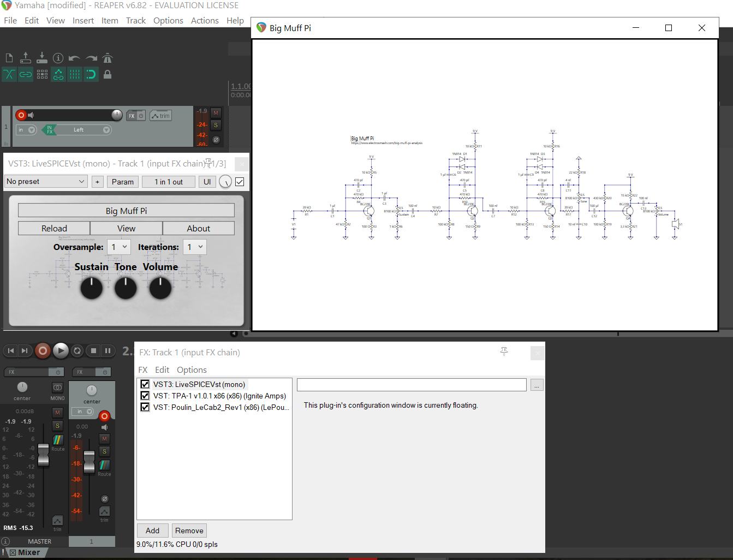Uncheck the Poulin_LeCab2 plugin checkbox
The height and width of the screenshot is (560, 733).
[x=145, y=407]
